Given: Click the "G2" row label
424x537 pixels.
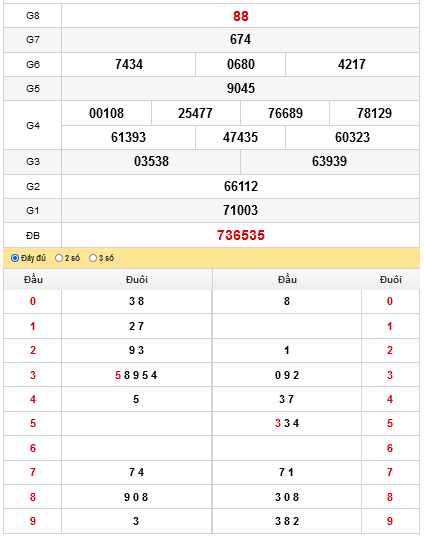Looking at the screenshot, I should pos(33,187).
